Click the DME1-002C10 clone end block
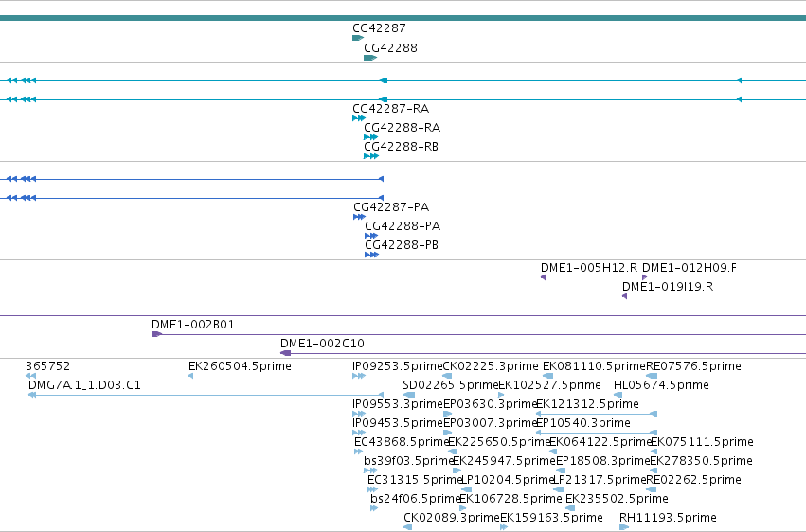This screenshot has width=806, height=532. pyautogui.click(x=285, y=353)
